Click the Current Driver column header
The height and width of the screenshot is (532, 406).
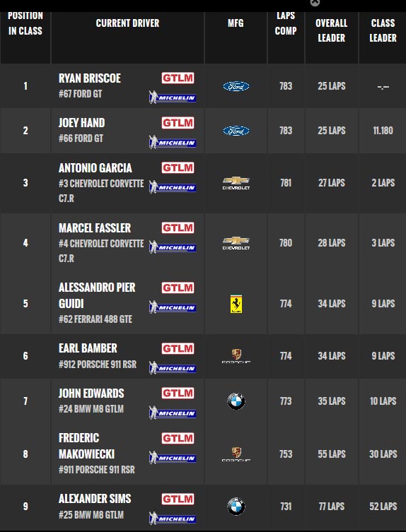point(127,23)
